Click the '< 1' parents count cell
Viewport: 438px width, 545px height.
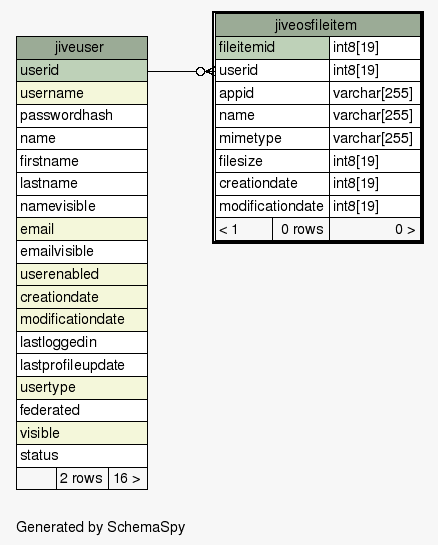click(x=244, y=229)
